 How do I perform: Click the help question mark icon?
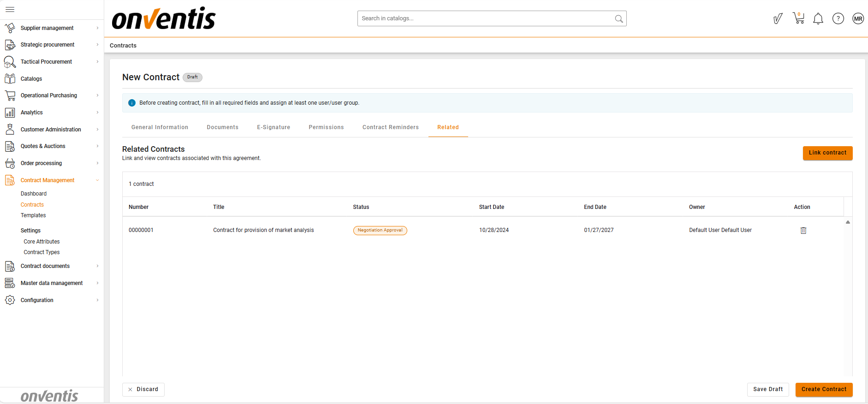tap(838, 18)
